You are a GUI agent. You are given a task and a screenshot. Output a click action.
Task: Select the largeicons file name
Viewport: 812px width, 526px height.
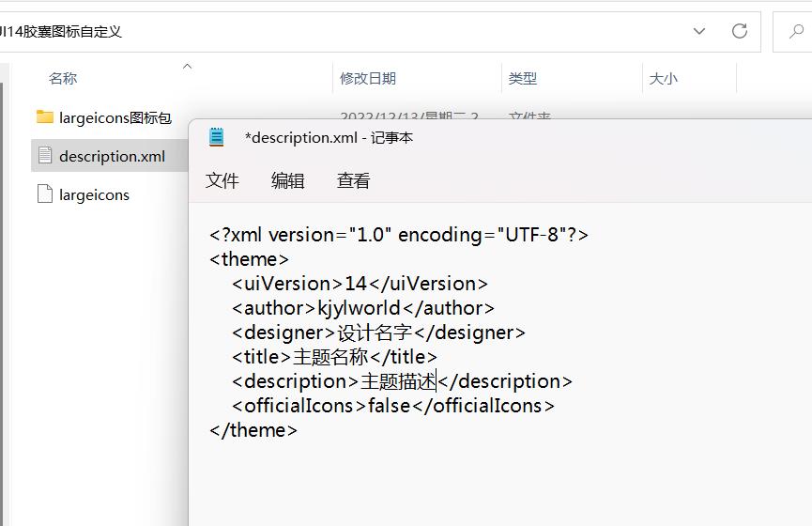point(94,195)
